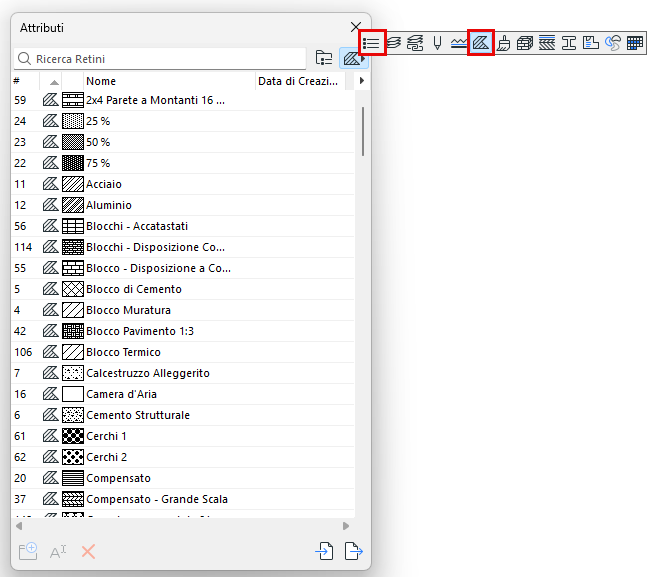Image resolution: width=657 pixels, height=577 pixels.
Task: Switch to Surfaces brush icon
Action: 503,43
